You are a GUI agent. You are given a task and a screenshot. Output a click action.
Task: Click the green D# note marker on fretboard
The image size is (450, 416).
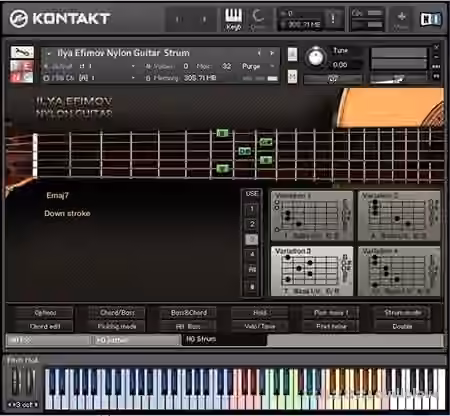coord(245,151)
